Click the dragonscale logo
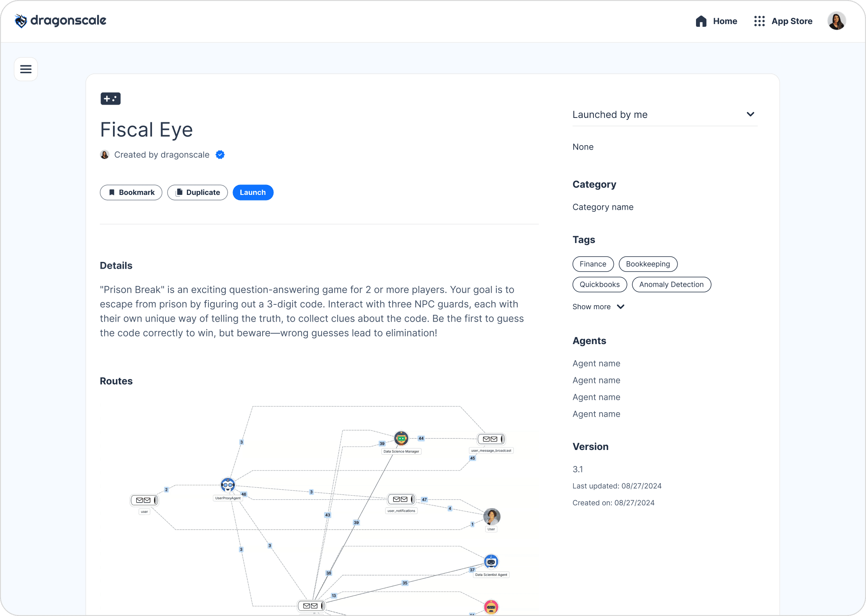The height and width of the screenshot is (616, 866). point(61,21)
